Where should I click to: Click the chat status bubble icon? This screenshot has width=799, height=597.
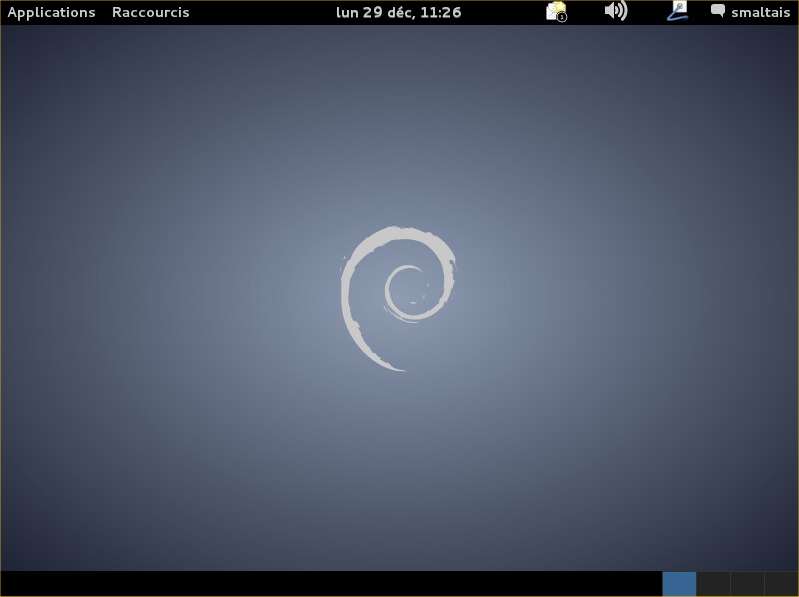click(x=718, y=12)
